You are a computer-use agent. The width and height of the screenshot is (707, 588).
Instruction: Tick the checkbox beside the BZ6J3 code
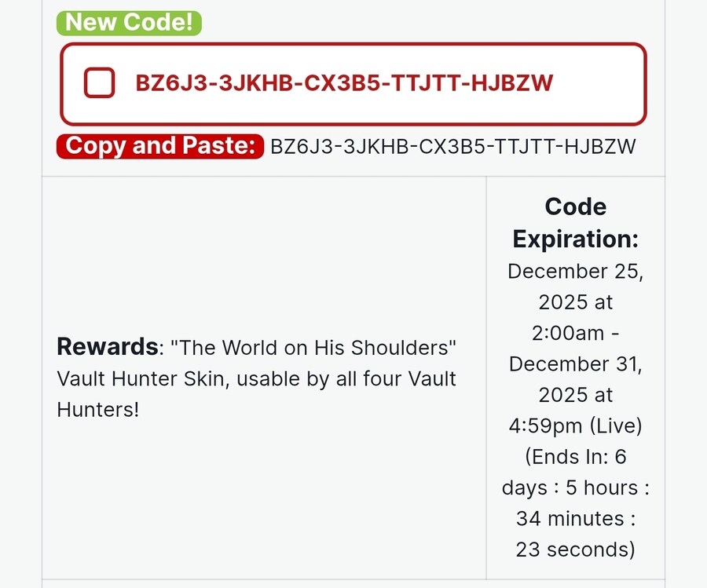point(100,82)
